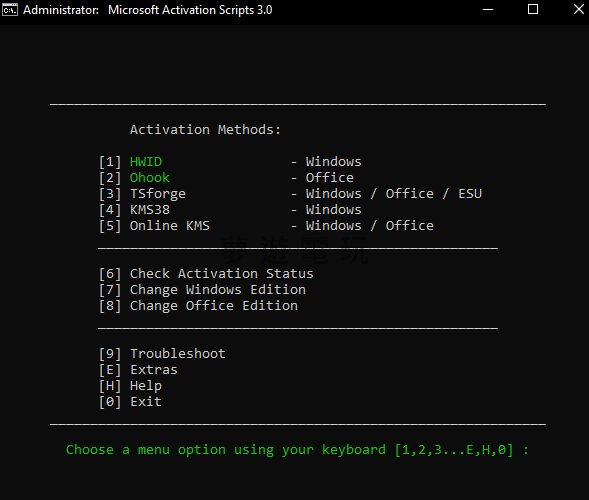Image resolution: width=589 pixels, height=500 pixels.
Task: Select the green Ohook option text
Action: 150,178
